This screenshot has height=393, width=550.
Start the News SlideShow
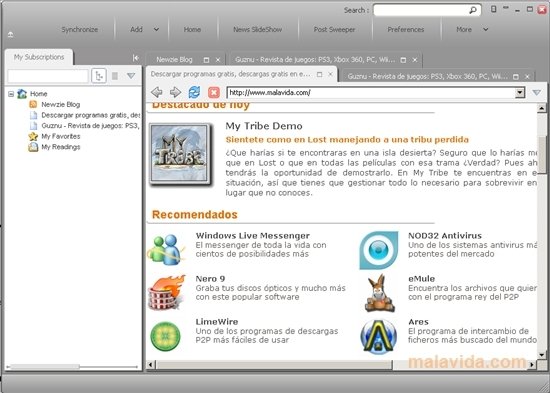[257, 29]
